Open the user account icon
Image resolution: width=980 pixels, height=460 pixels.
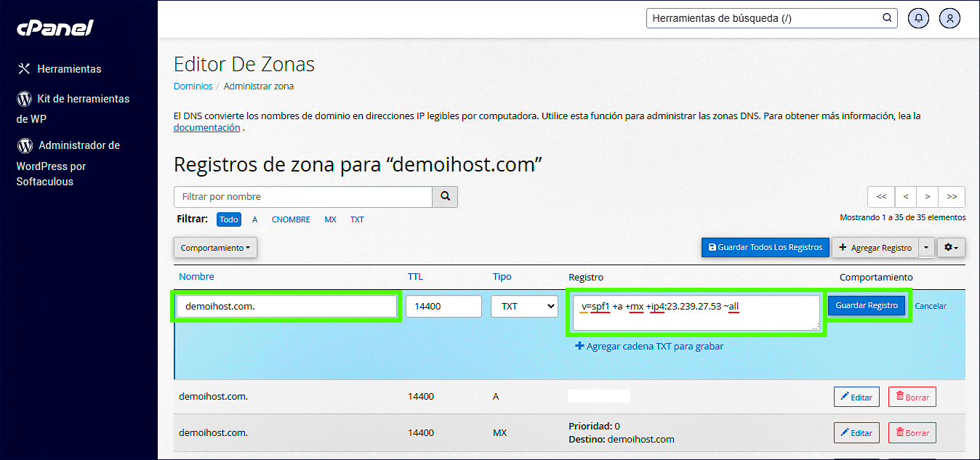click(x=949, y=19)
